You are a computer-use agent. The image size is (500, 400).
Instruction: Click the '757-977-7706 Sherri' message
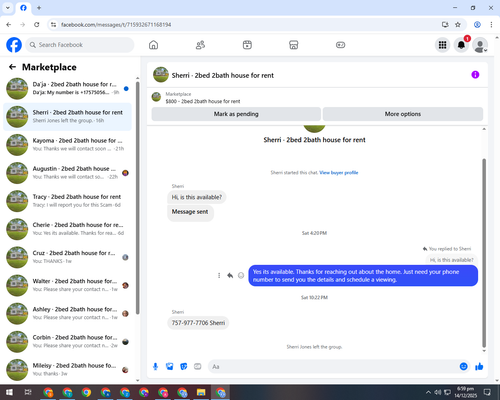click(x=198, y=323)
